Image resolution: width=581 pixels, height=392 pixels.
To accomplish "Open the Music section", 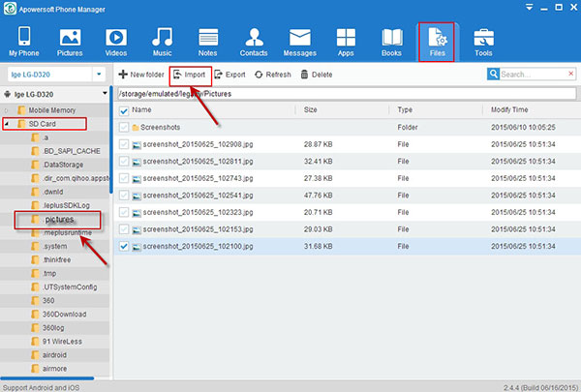I will [162, 42].
